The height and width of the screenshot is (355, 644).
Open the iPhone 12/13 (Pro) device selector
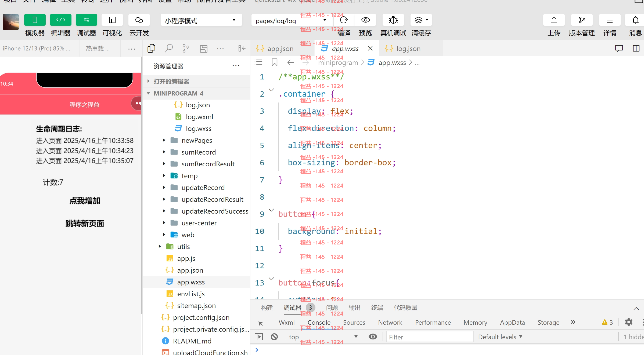tap(37, 49)
